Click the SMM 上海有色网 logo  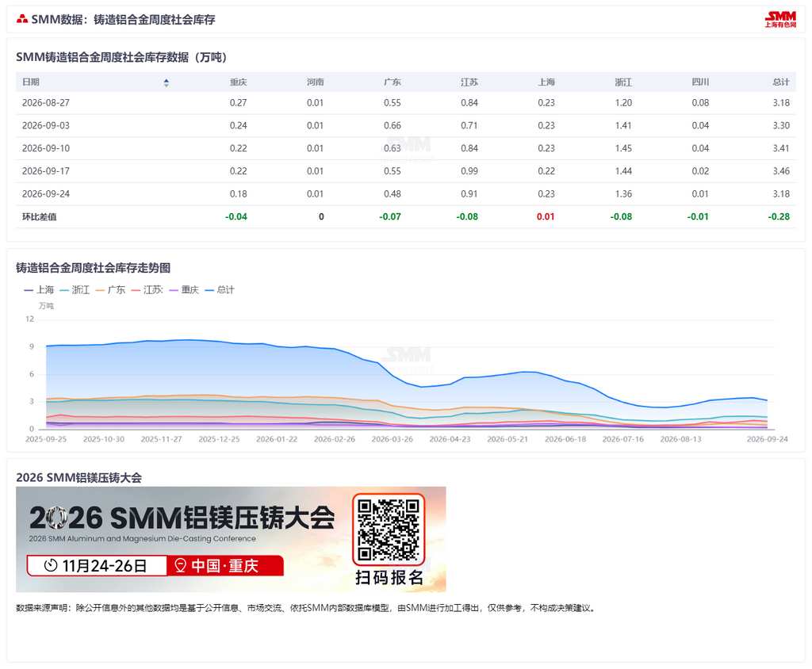pos(780,20)
